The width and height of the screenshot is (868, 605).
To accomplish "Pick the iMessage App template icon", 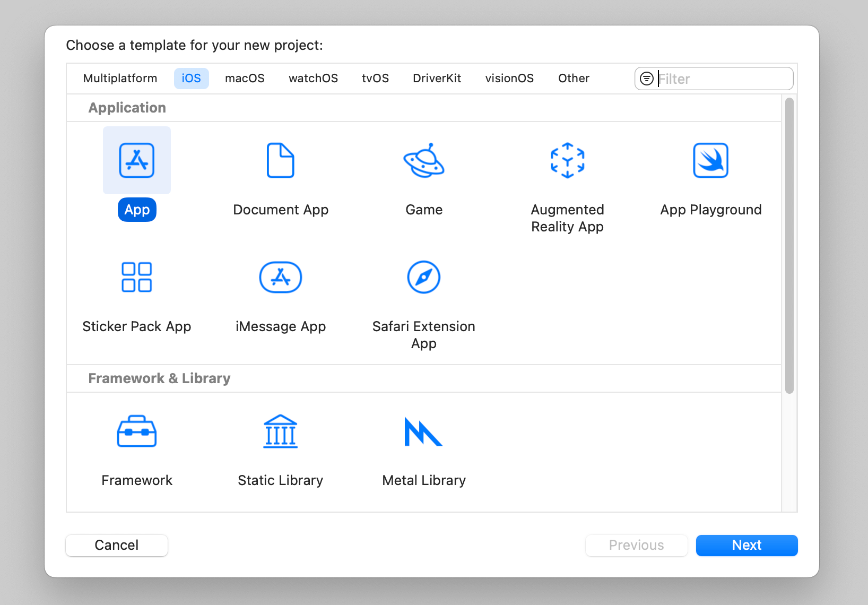I will 281,277.
